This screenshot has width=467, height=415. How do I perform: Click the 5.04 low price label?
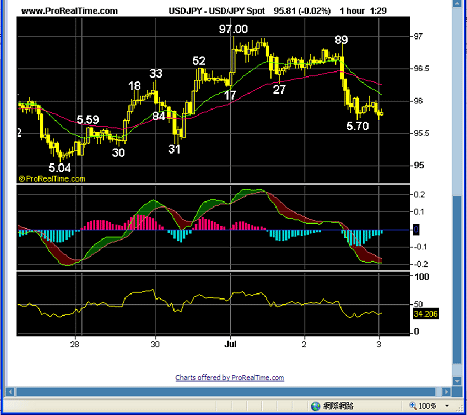(60, 168)
